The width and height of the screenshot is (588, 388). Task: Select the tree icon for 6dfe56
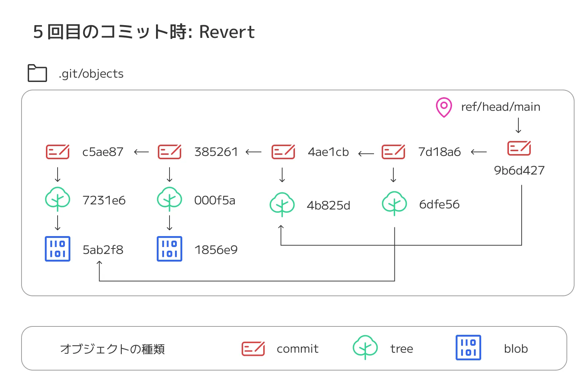(x=394, y=204)
